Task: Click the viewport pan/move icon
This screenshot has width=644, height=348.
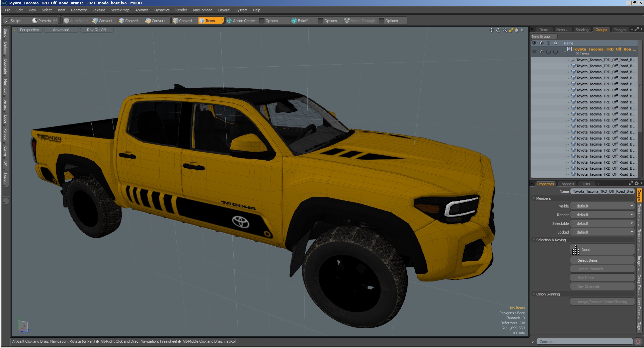Action: pyautogui.click(x=491, y=30)
